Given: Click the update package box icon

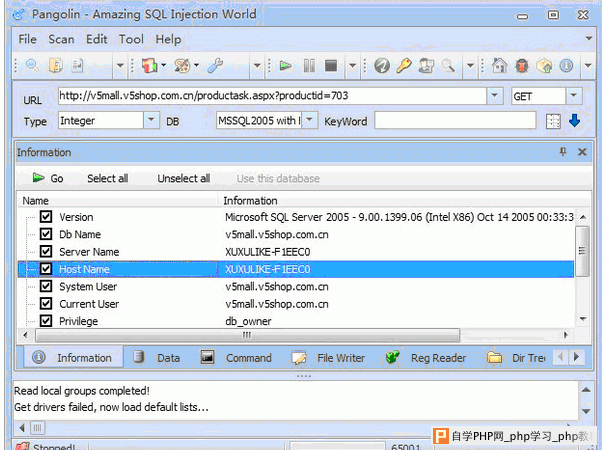Looking at the screenshot, I should (x=544, y=66).
